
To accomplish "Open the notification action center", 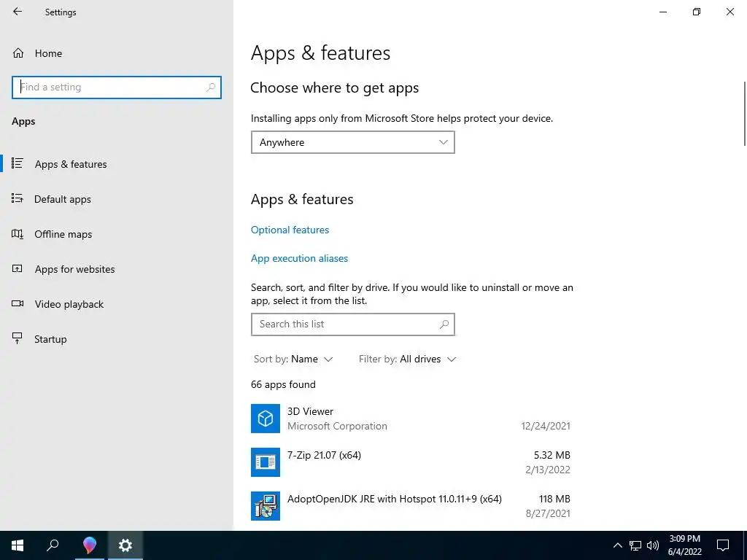I will coord(723,545).
